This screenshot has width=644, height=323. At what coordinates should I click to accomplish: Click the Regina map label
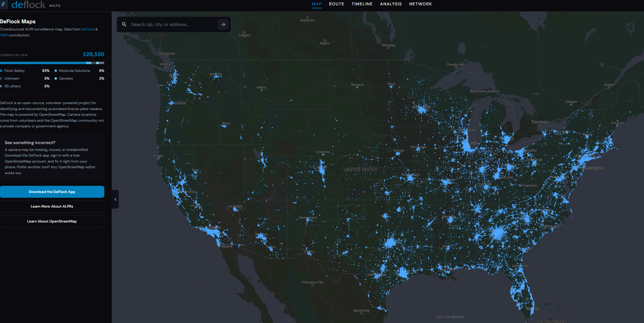coord(325,43)
